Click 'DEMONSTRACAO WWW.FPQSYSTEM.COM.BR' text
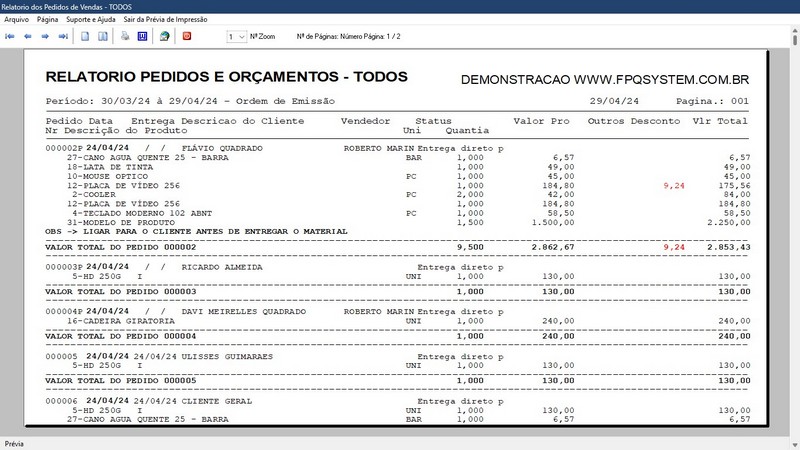This screenshot has height=450, width=800. click(x=605, y=80)
